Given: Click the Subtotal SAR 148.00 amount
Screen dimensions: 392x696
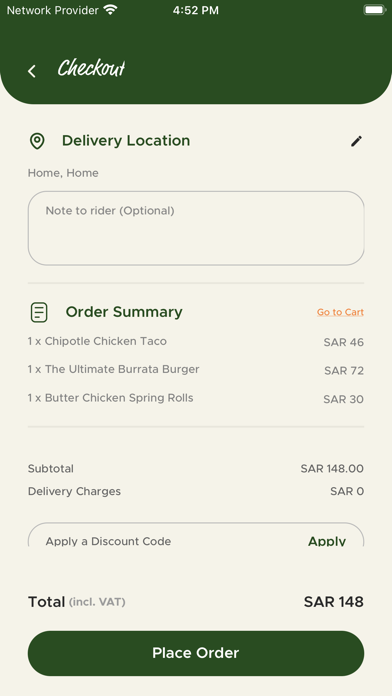Looking at the screenshot, I should pos(332,468).
